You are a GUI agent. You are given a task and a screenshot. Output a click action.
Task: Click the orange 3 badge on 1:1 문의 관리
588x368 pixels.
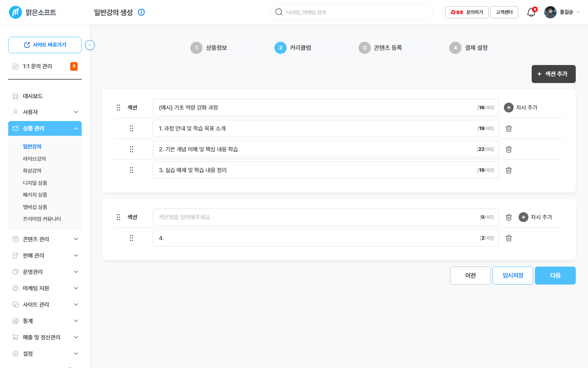click(74, 66)
